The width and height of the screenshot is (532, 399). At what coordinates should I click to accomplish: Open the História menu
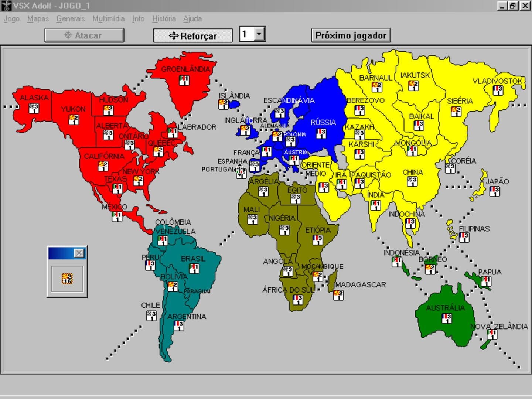coord(164,18)
